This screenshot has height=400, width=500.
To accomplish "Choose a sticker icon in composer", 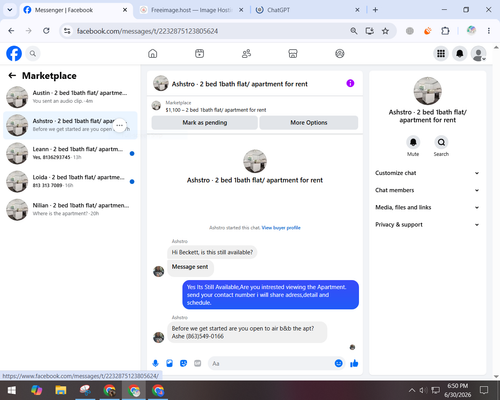I will (183, 363).
